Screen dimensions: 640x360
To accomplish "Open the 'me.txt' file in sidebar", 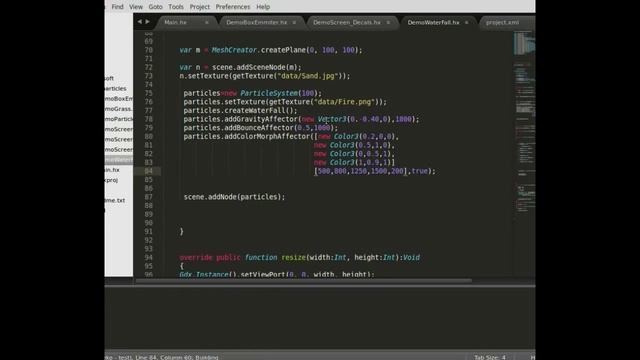I will click(115, 200).
